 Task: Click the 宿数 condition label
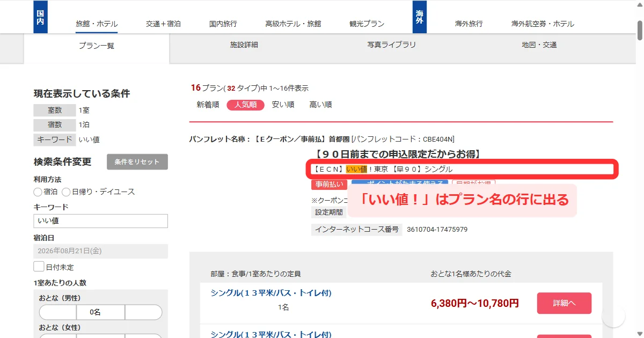tap(54, 125)
